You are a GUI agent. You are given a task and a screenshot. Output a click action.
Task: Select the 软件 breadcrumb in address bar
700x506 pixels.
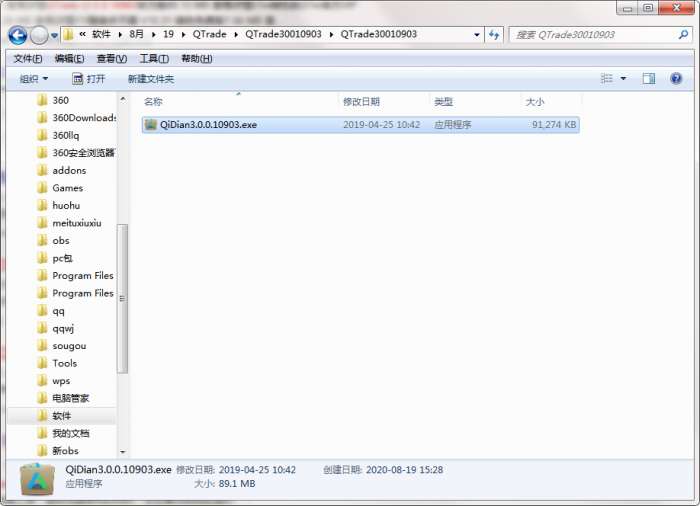(x=101, y=34)
